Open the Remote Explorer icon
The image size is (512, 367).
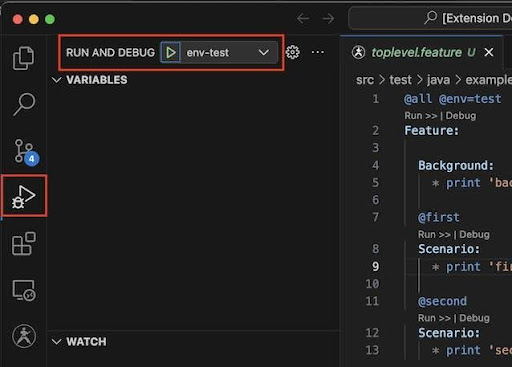pos(24,290)
